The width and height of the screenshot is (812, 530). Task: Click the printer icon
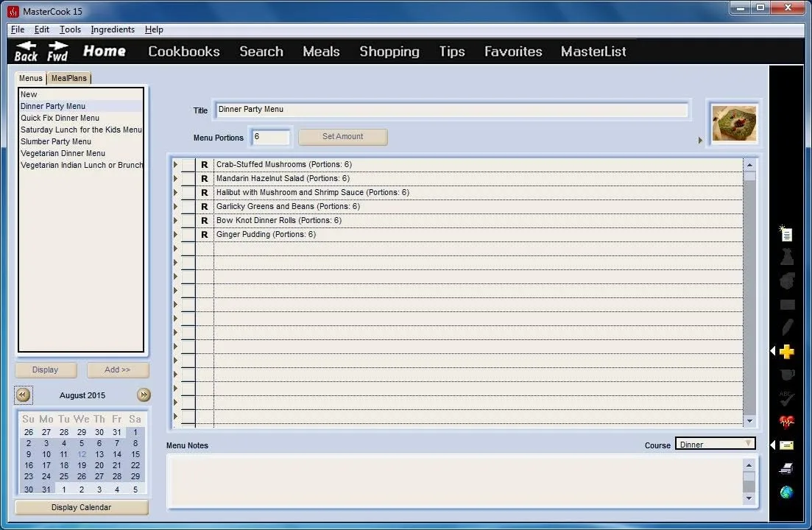click(786, 469)
